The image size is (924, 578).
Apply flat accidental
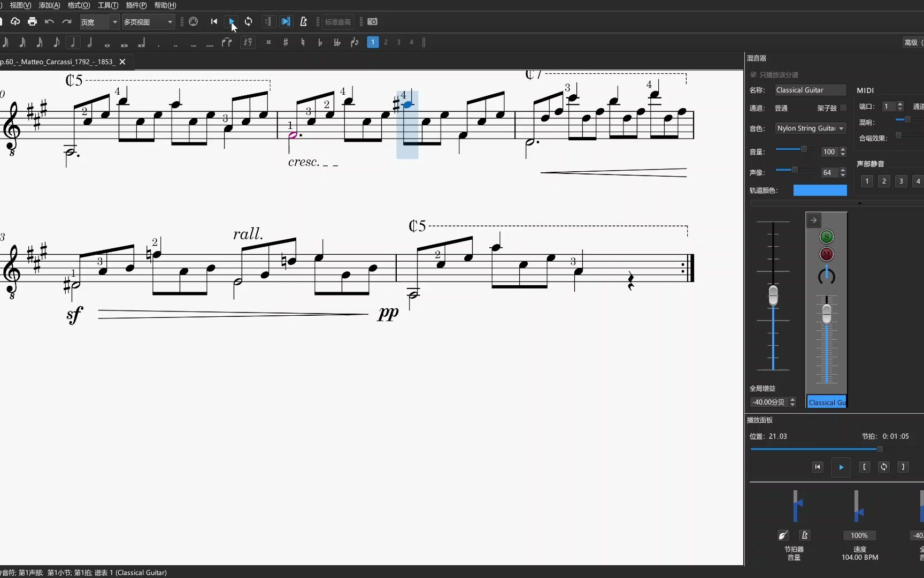(320, 42)
